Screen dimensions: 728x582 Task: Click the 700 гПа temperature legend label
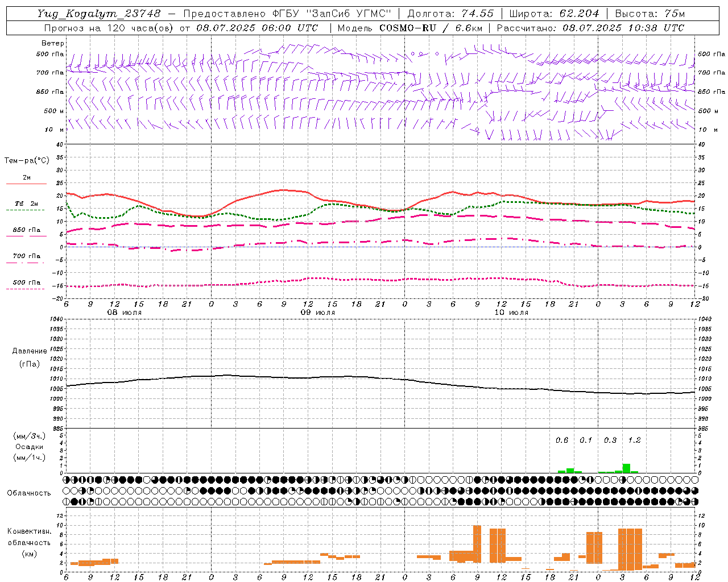pos(26,256)
